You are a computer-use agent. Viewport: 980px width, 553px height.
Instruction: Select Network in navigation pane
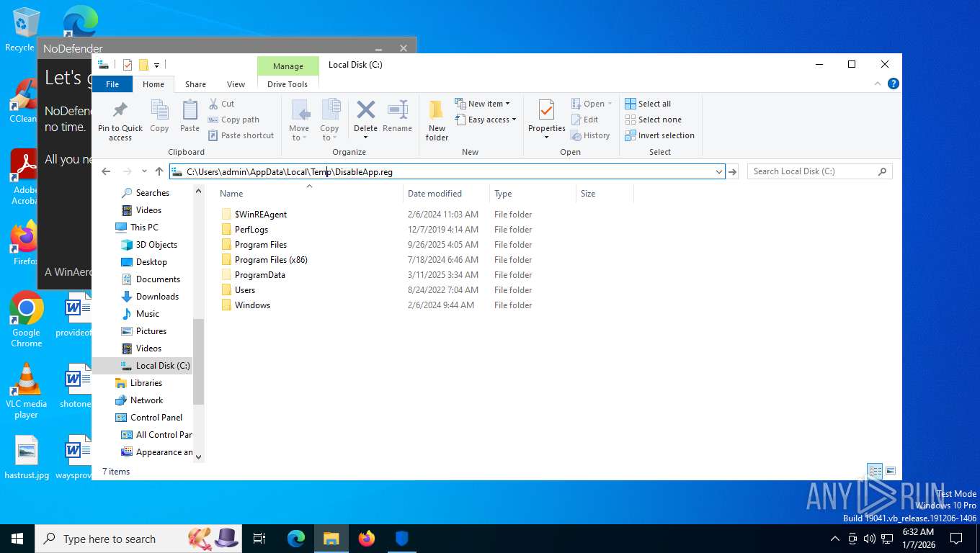tap(146, 400)
